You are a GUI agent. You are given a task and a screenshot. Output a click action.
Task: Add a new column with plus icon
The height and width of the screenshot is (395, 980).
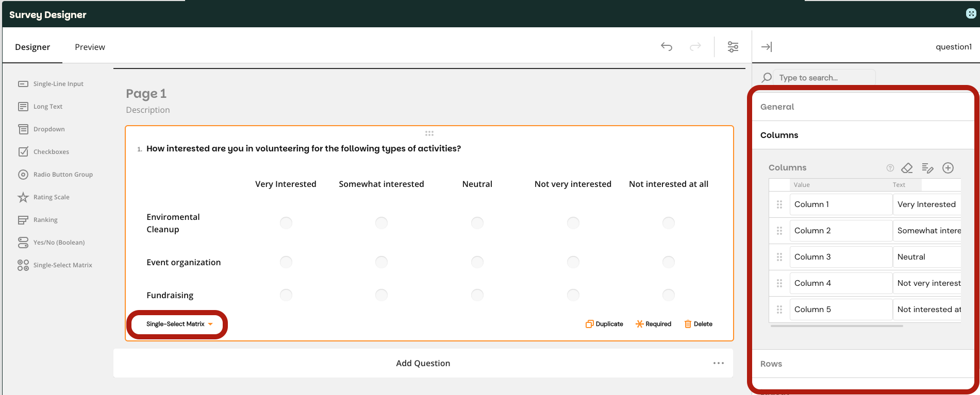(x=948, y=168)
